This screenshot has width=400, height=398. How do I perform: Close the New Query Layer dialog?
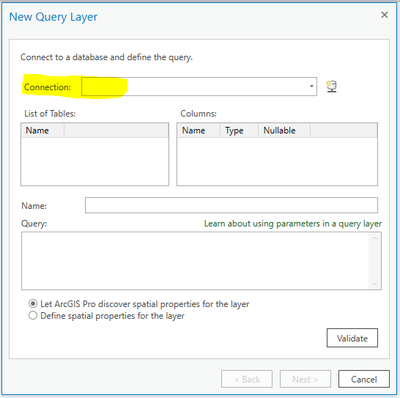click(x=384, y=15)
